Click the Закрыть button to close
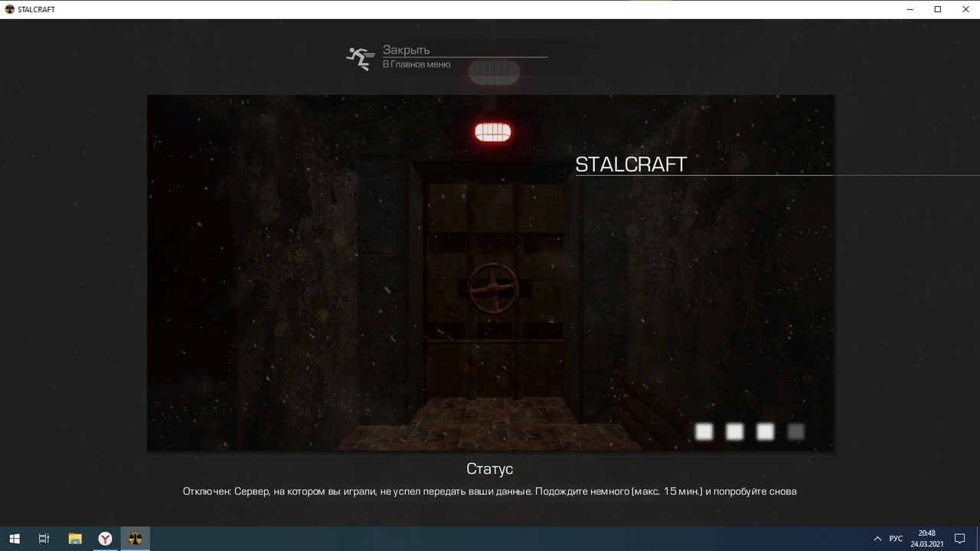Image resolution: width=980 pixels, height=551 pixels. click(407, 51)
